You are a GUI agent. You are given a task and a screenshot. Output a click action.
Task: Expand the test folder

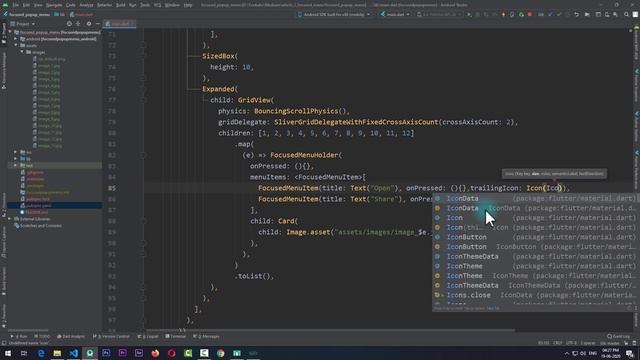(16, 165)
